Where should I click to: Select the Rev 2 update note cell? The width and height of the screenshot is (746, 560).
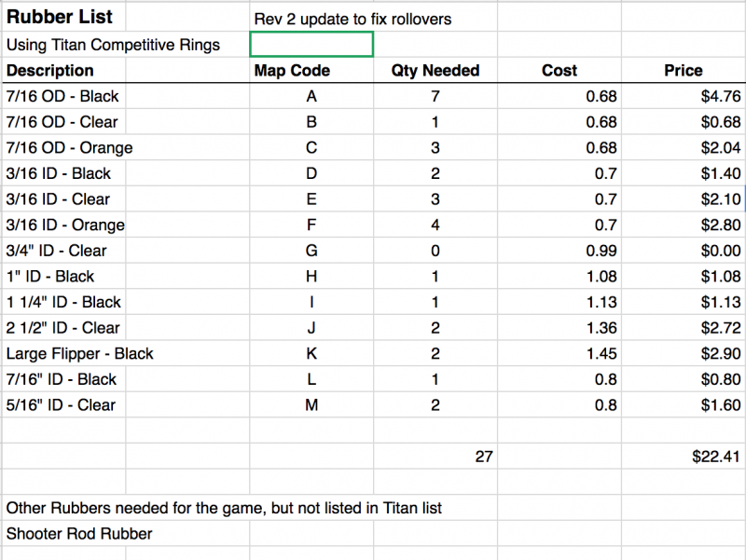click(x=374, y=19)
